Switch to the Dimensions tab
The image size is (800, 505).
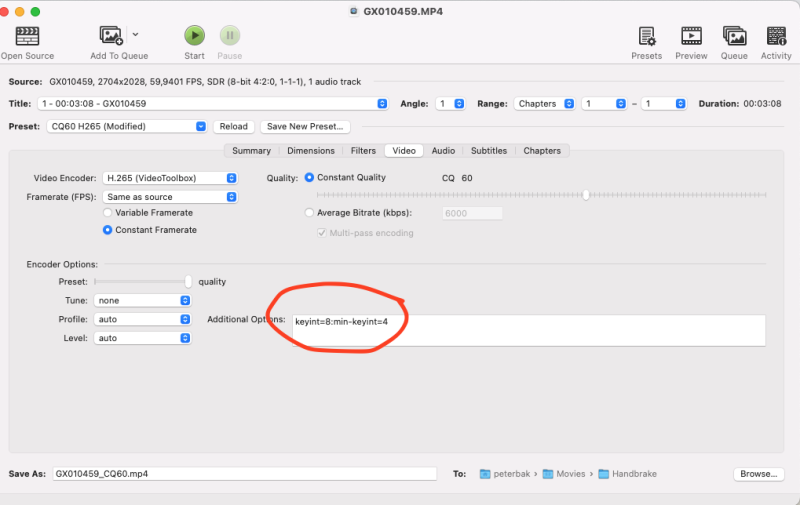pyautogui.click(x=311, y=150)
